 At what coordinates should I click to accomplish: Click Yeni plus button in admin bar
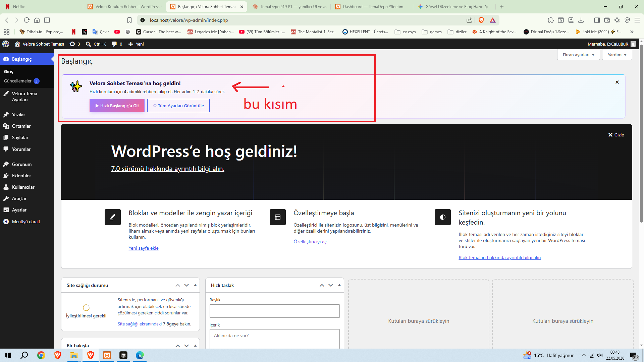(136, 44)
